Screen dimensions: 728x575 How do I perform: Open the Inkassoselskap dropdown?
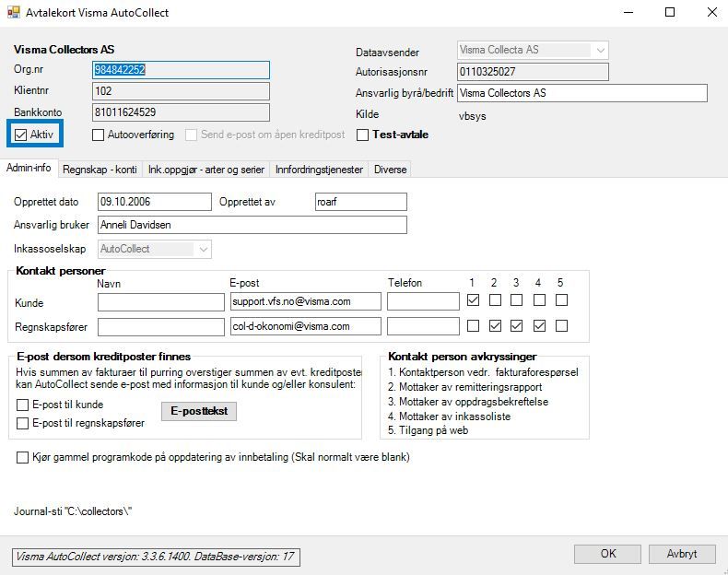155,249
